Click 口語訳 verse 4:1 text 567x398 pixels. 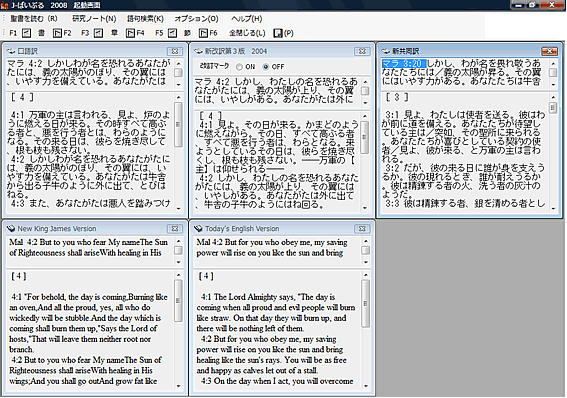(x=89, y=132)
